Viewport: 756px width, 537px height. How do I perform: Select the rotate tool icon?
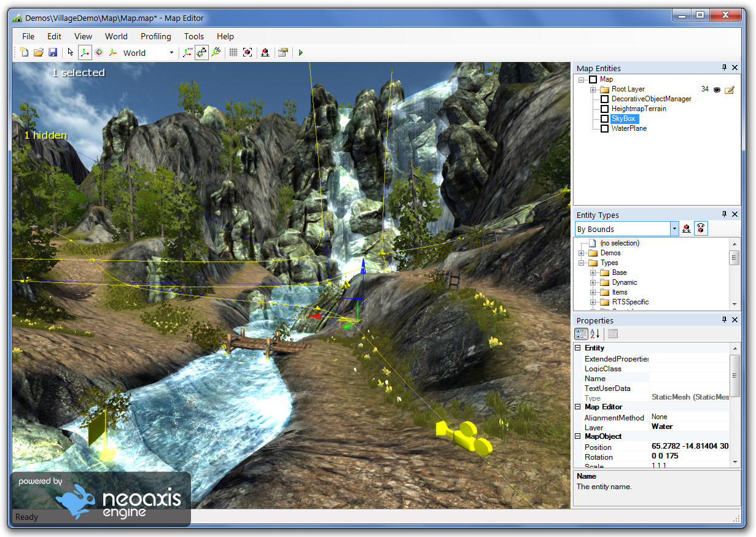(98, 52)
